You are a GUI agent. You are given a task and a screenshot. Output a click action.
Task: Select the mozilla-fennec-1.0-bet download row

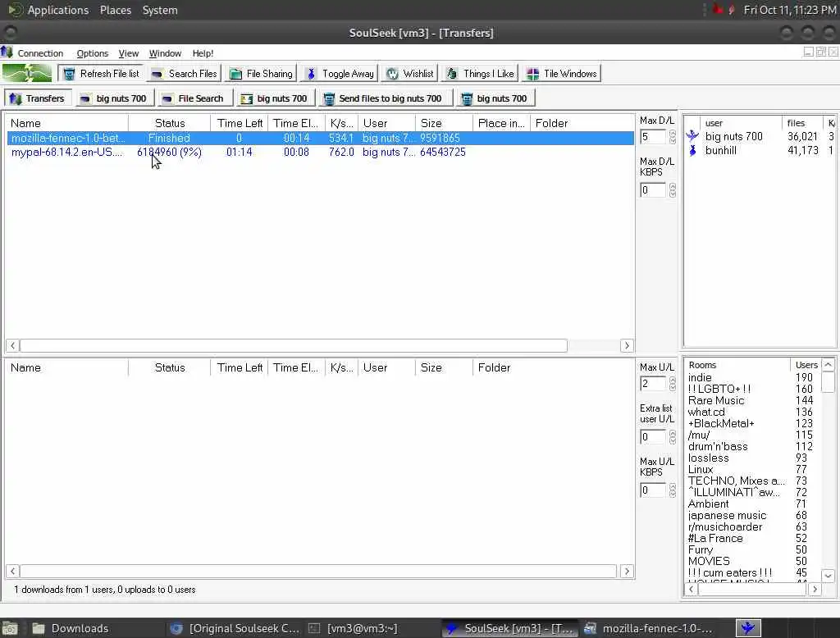(321, 138)
